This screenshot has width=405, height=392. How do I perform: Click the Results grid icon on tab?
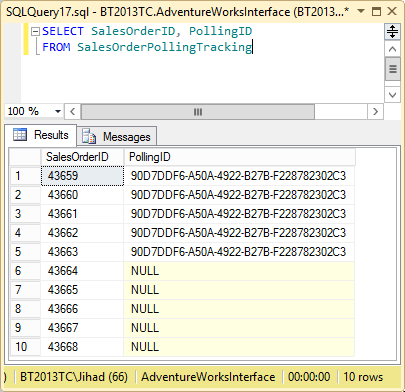coord(20,135)
